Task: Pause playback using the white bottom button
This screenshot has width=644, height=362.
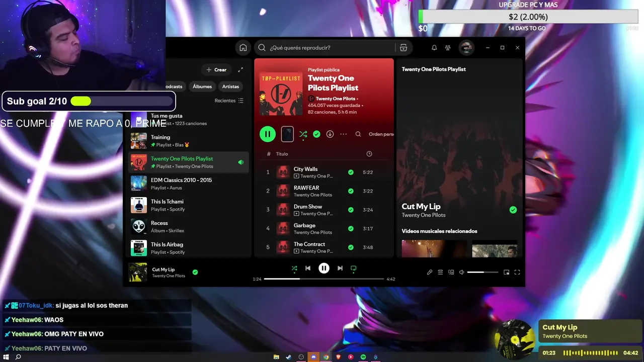Action: (324, 268)
